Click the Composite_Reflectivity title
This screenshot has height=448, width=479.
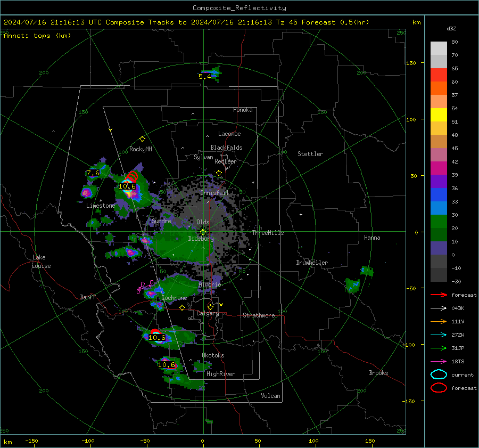pyautogui.click(x=239, y=8)
